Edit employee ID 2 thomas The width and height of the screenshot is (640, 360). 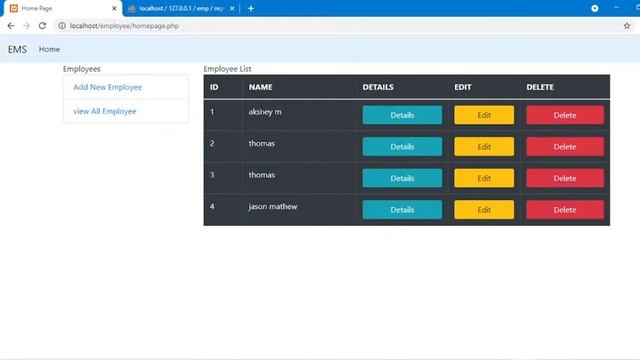pos(484,147)
